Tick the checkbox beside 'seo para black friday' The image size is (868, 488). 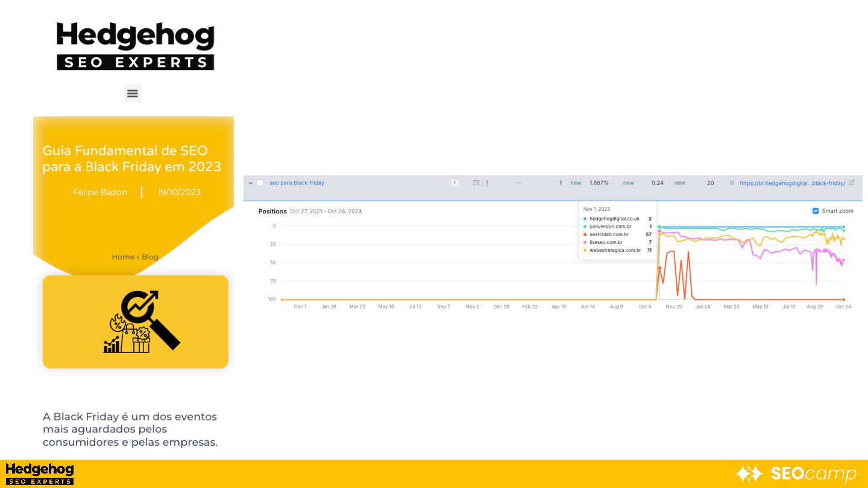(260, 183)
